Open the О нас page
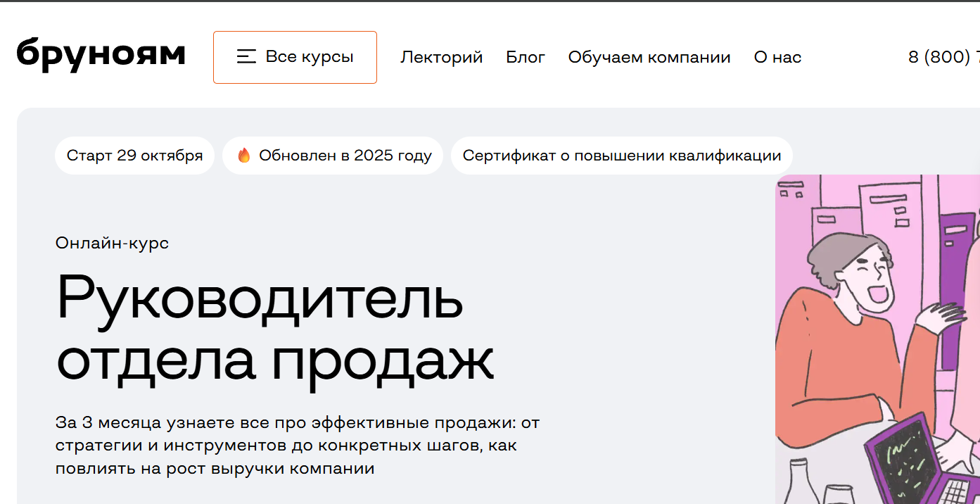 pyautogui.click(x=777, y=57)
